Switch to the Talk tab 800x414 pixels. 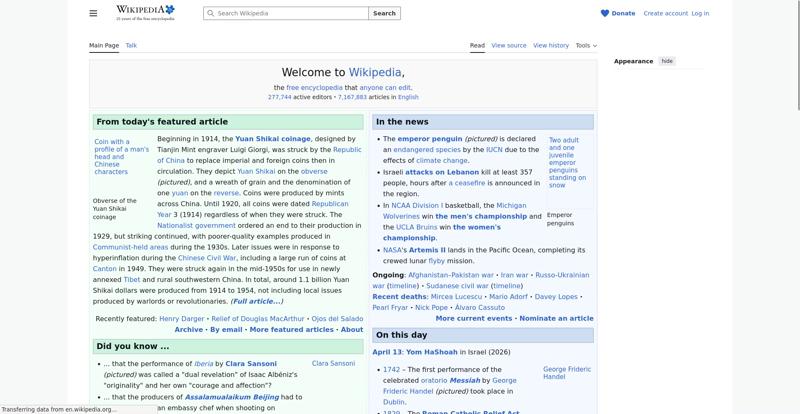[131, 45]
